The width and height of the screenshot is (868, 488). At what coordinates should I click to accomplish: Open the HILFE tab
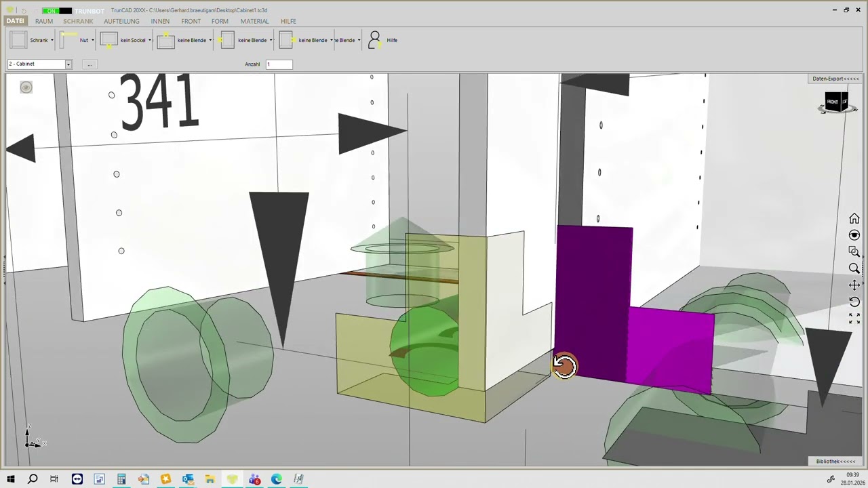pyautogui.click(x=288, y=21)
